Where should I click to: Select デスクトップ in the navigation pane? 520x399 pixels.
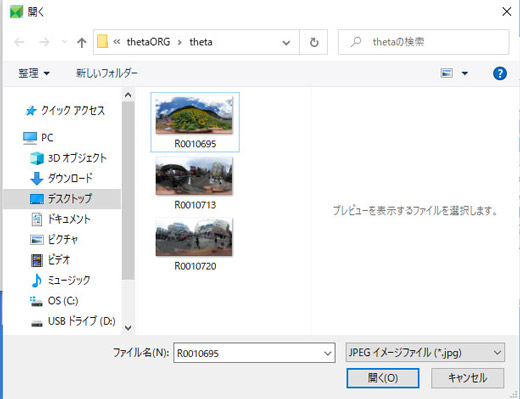(x=61, y=199)
